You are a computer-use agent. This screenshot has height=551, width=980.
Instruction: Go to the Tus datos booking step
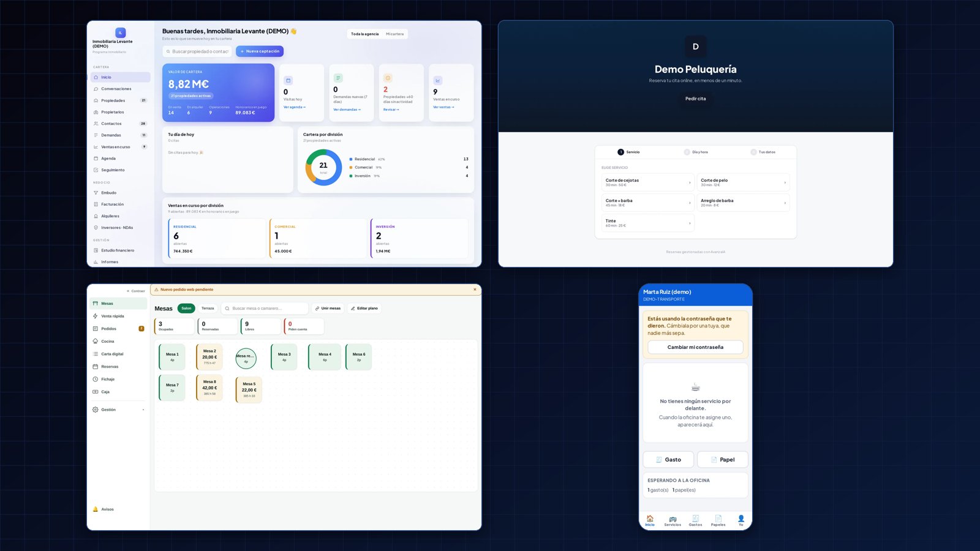(x=763, y=152)
